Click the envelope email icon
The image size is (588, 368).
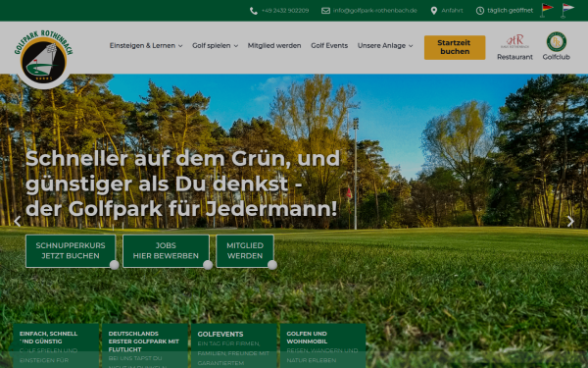[x=325, y=11]
